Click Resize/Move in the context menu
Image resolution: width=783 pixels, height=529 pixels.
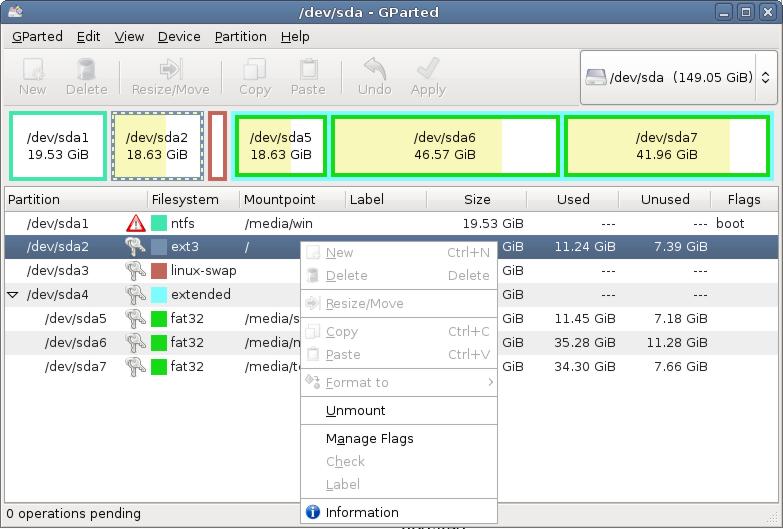398,303
